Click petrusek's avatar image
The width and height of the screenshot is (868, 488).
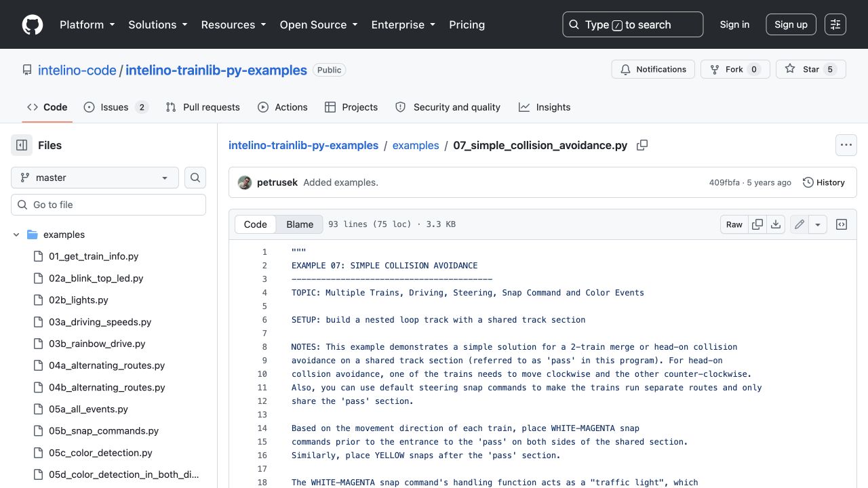pos(245,182)
